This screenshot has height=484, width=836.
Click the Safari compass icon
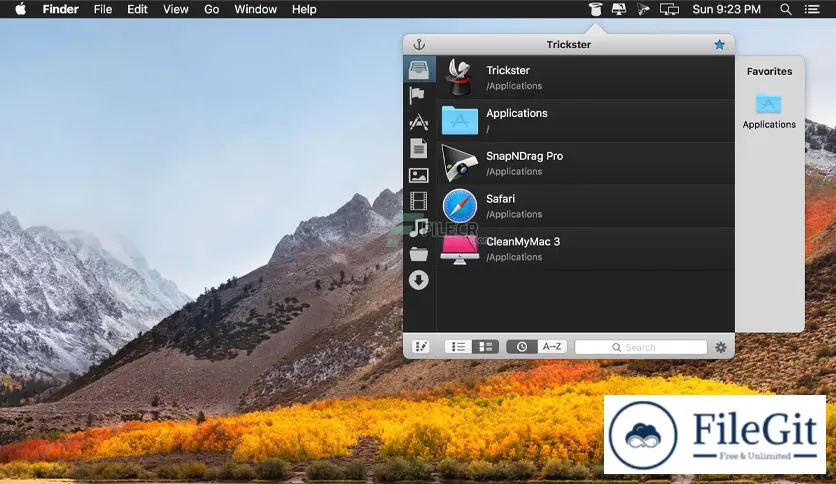pyautogui.click(x=460, y=206)
